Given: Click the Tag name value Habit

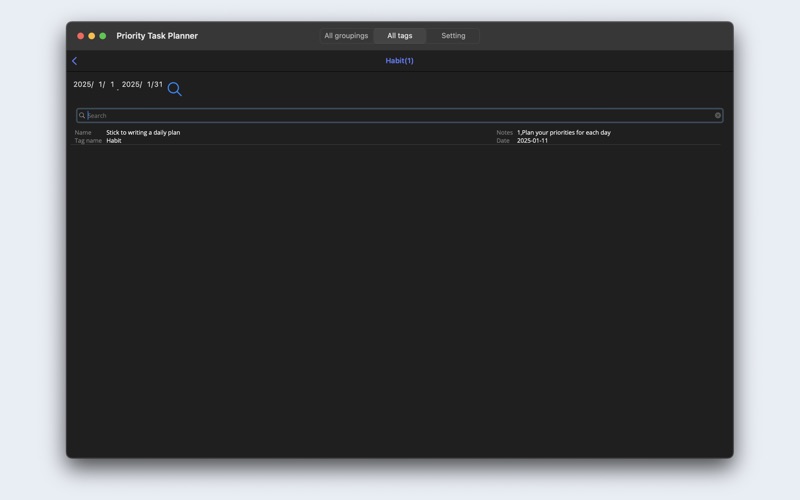Looking at the screenshot, I should pyautogui.click(x=114, y=140).
